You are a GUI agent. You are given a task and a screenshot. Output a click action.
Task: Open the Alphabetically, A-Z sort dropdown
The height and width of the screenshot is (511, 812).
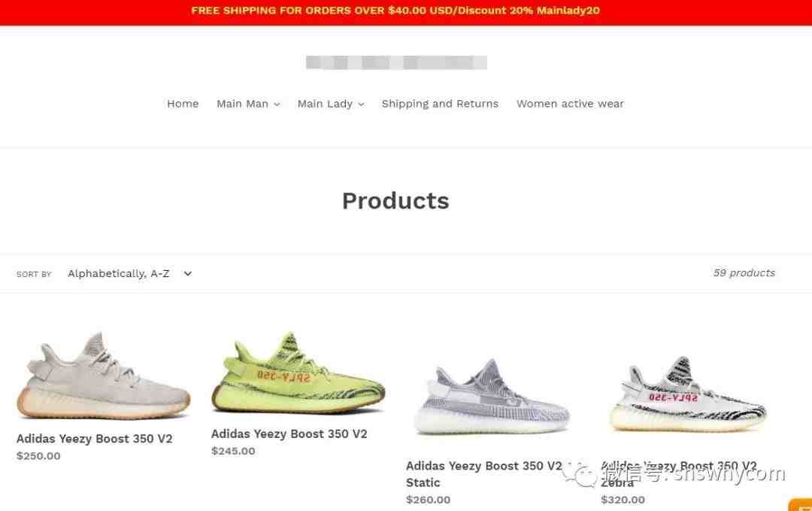(129, 273)
